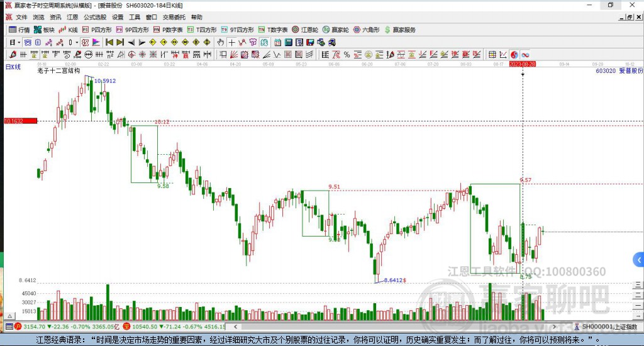Open the T四方形 tool
The width and height of the screenshot is (644, 346).
point(202,30)
